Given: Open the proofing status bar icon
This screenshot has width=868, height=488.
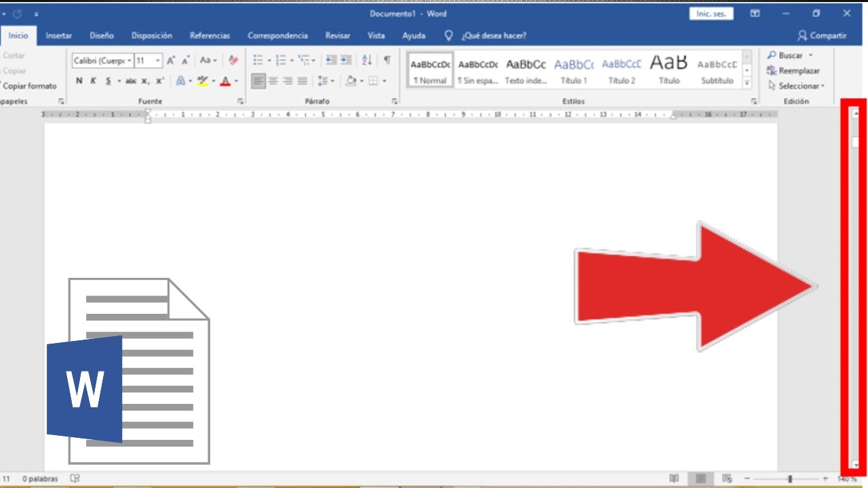Looking at the screenshot, I should (75, 479).
